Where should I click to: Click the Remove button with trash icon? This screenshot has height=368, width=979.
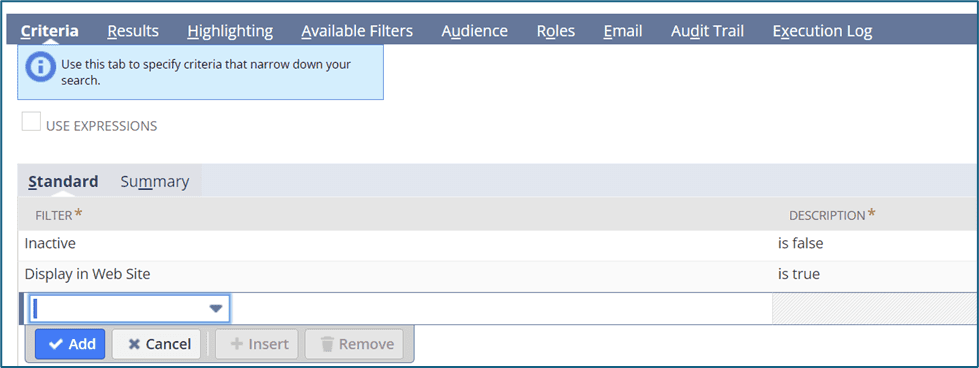(354, 344)
